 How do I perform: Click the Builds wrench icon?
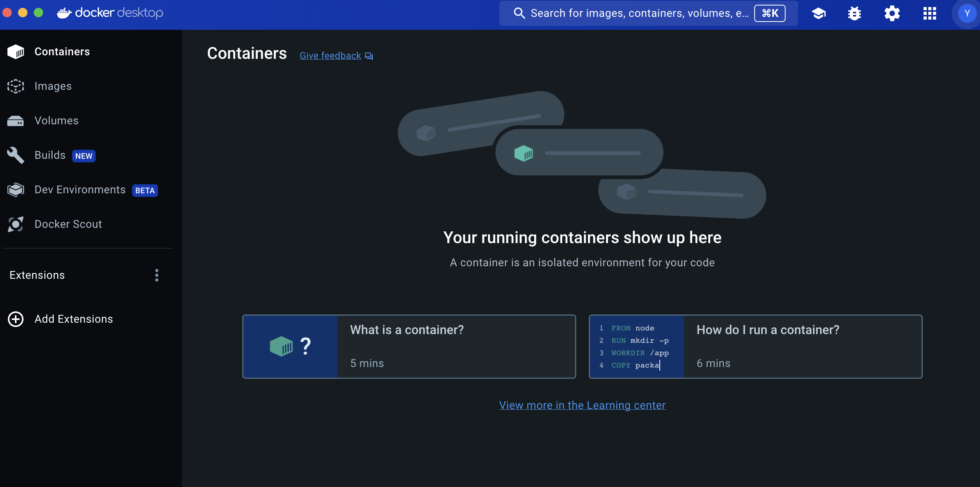click(x=16, y=155)
